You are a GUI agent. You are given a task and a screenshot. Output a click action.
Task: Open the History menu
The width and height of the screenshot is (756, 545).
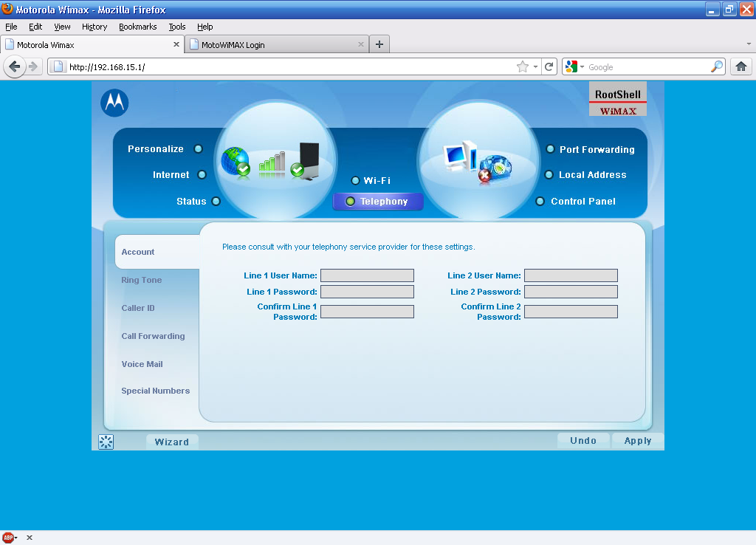point(94,27)
